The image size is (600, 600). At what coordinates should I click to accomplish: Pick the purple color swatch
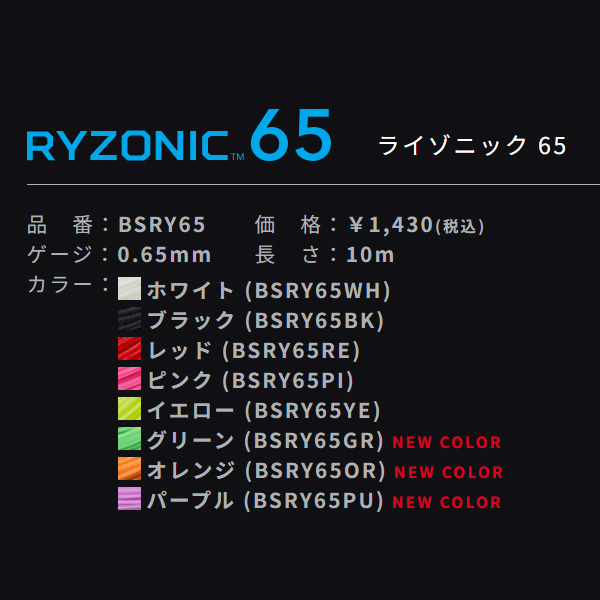click(129, 499)
